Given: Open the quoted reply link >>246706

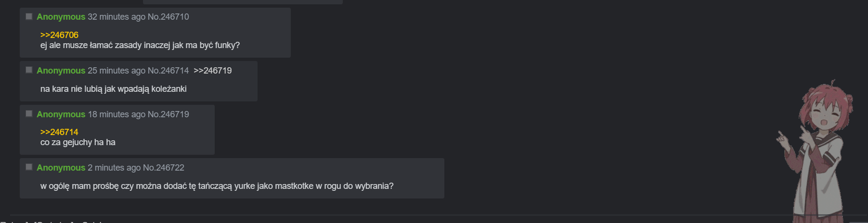Looking at the screenshot, I should pyautogui.click(x=59, y=35).
